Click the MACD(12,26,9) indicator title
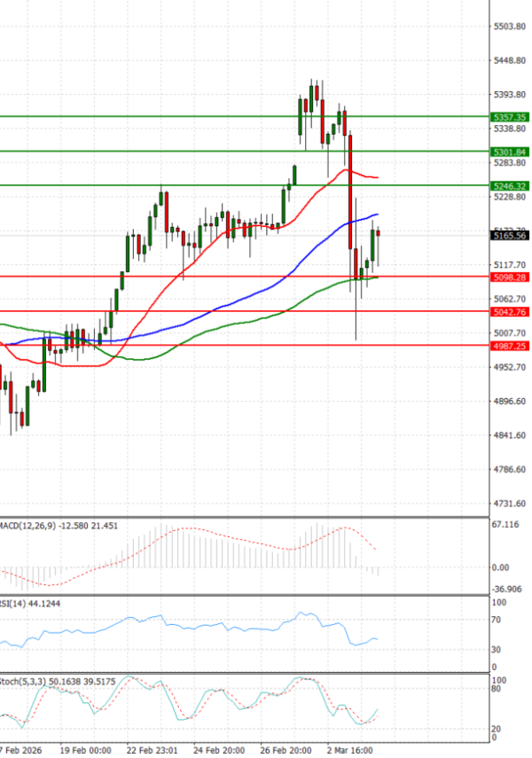Screen dimensions: 532x758 pos(28,526)
